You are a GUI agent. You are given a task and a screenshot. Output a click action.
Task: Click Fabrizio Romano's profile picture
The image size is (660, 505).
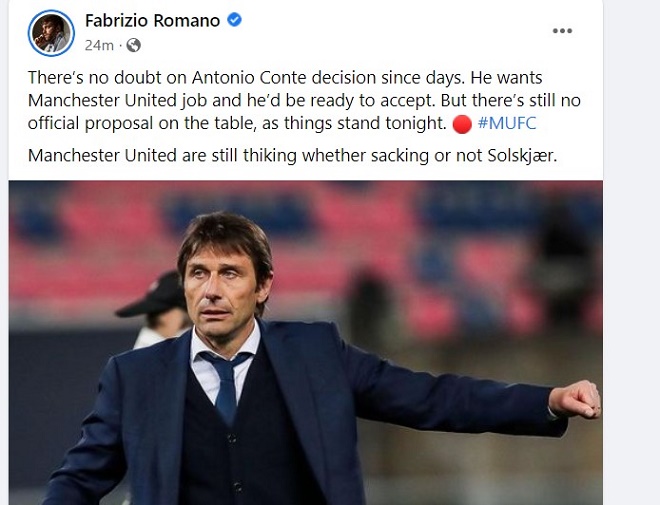point(52,33)
